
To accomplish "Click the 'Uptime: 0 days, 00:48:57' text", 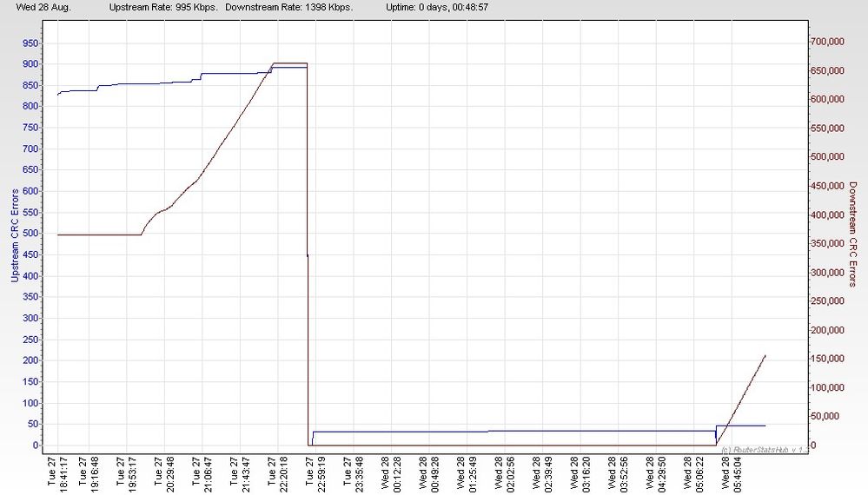I will (437, 7).
